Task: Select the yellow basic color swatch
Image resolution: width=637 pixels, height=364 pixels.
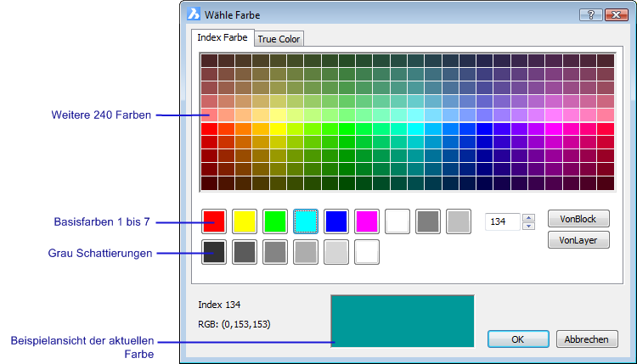Action: [x=245, y=221]
